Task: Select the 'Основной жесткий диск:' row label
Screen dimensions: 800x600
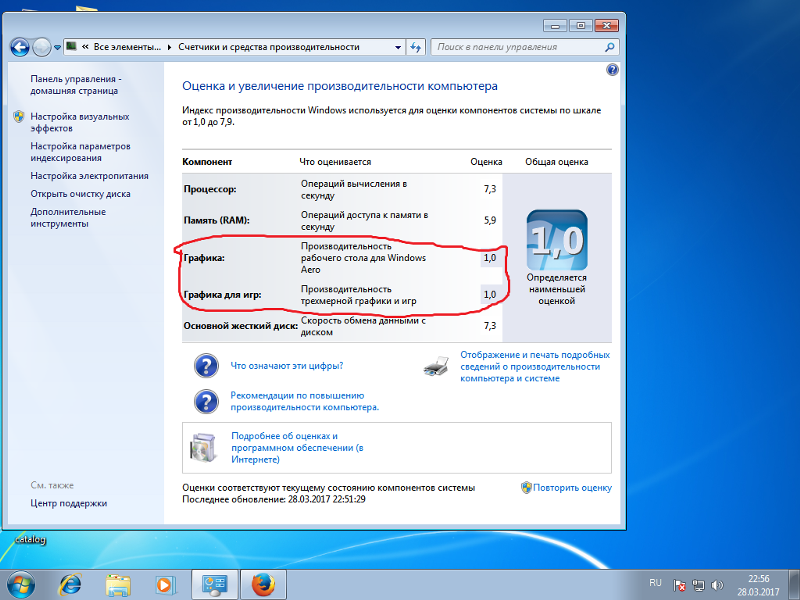Action: [241, 326]
